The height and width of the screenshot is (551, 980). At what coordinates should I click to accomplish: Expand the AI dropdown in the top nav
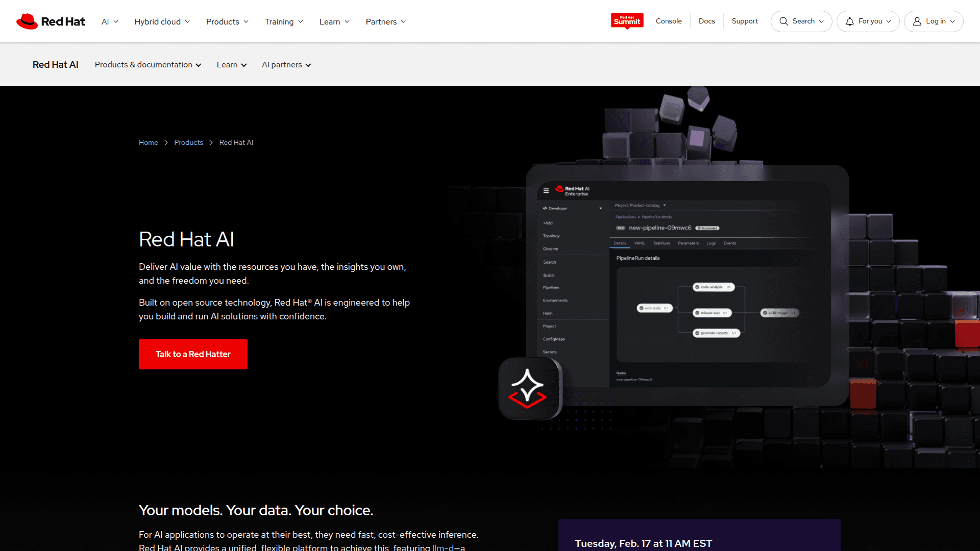(x=109, y=21)
